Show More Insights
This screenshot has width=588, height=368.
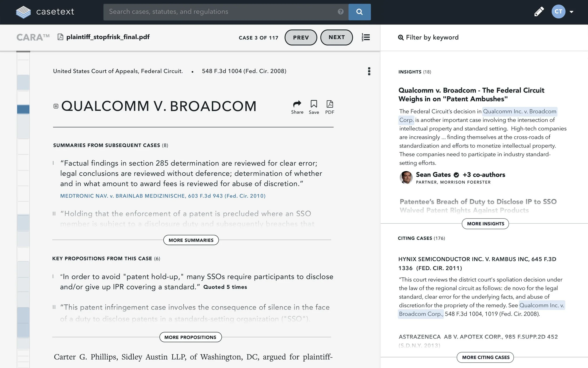click(x=485, y=224)
